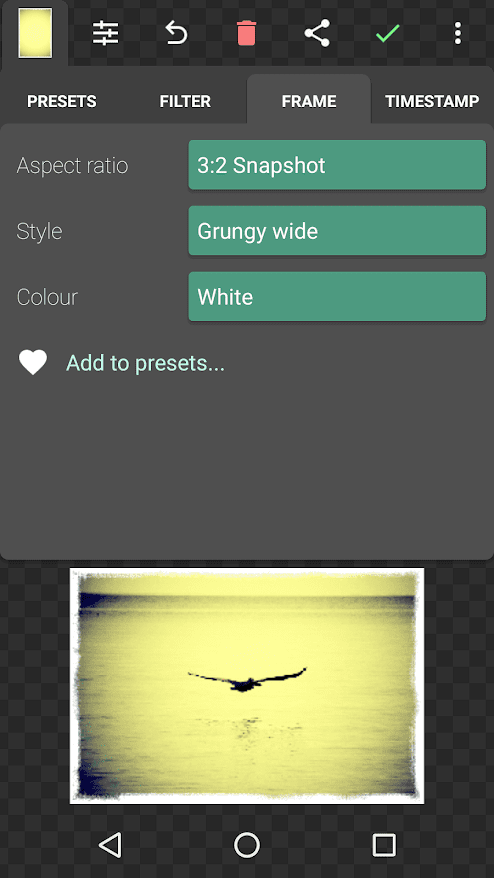
Task: Delete photo with red trash icon
Action: 246,34
